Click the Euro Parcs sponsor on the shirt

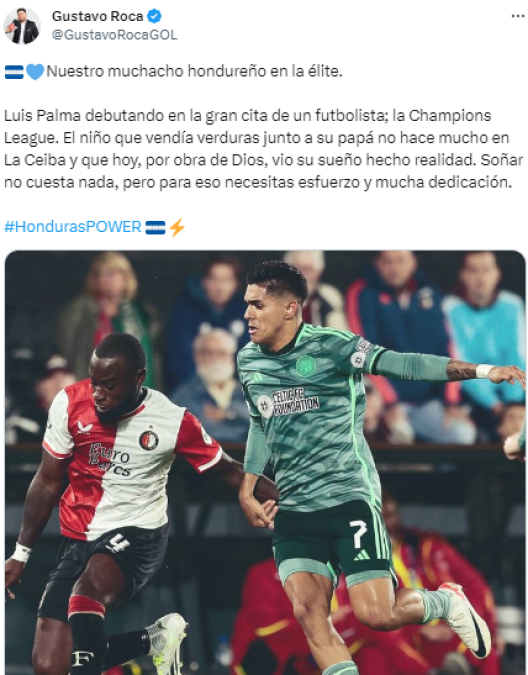[x=109, y=460]
